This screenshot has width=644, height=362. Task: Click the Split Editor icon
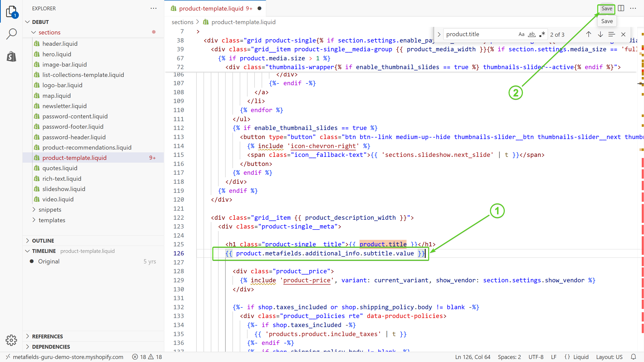621,8
